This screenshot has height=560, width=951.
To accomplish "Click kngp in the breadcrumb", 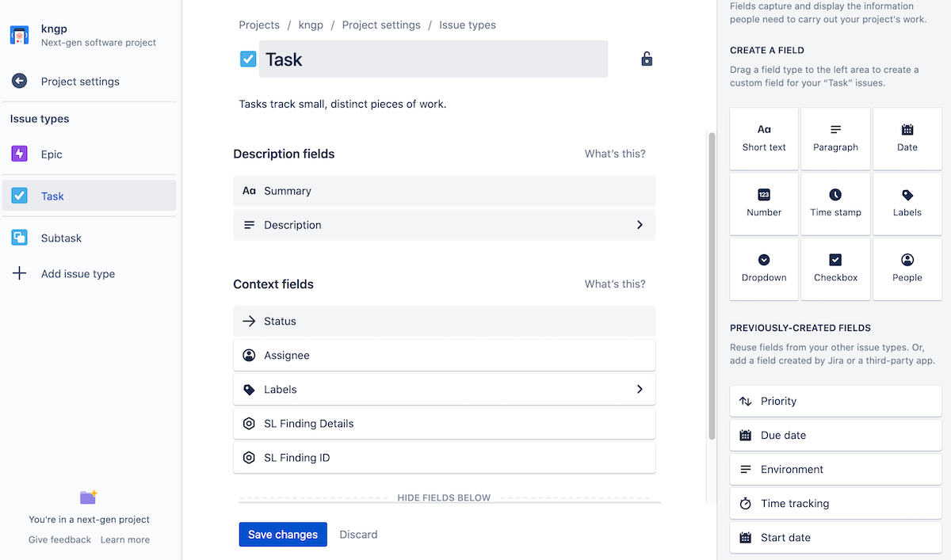I will (311, 25).
